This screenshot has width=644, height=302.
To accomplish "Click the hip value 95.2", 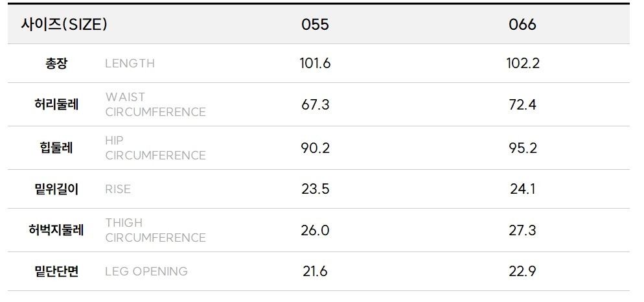I will click(x=523, y=148).
